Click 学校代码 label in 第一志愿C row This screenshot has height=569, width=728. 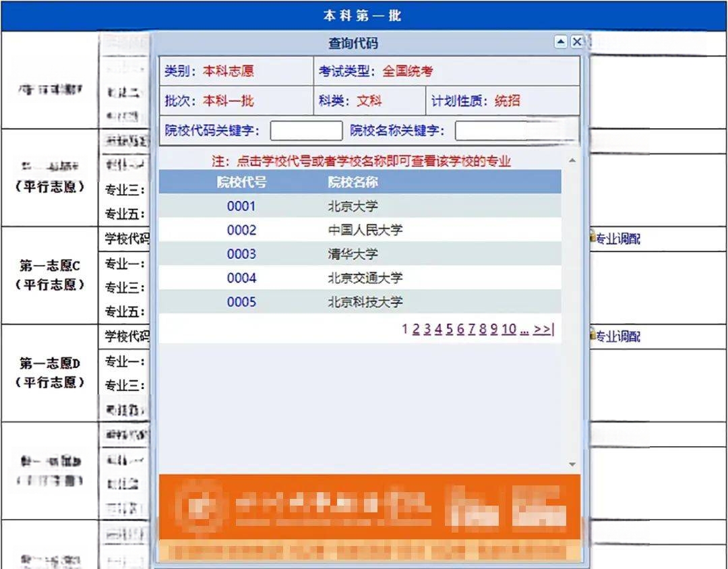click(126, 239)
